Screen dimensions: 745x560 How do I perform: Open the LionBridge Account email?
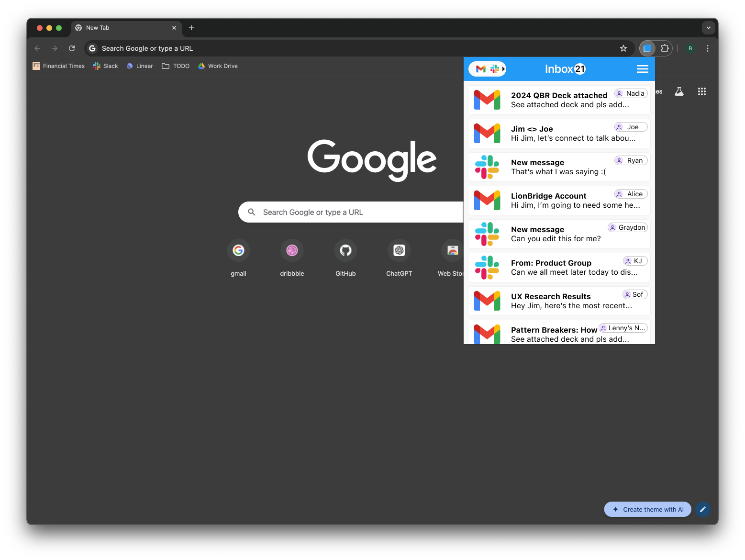pos(559,201)
